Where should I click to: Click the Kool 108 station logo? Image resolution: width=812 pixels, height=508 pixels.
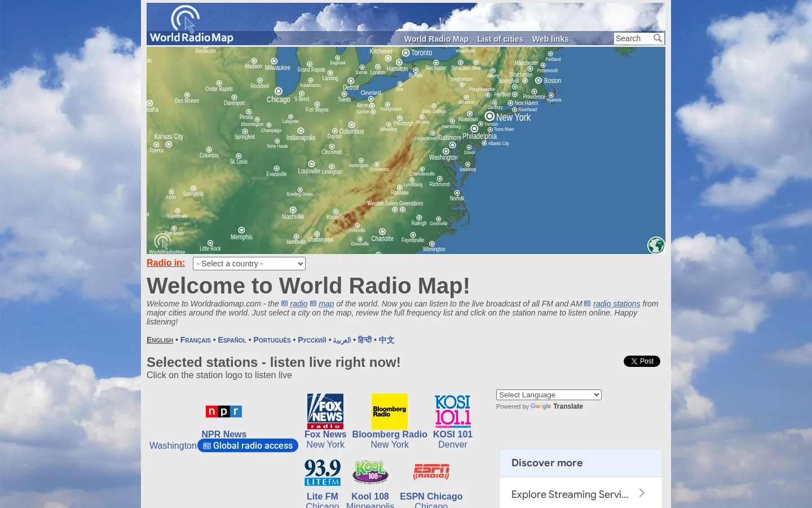(x=370, y=472)
